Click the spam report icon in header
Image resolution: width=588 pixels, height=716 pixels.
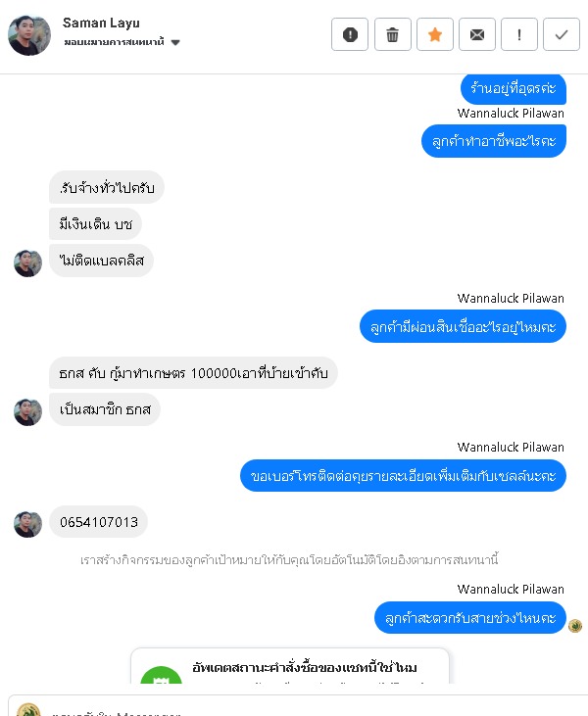click(x=350, y=34)
